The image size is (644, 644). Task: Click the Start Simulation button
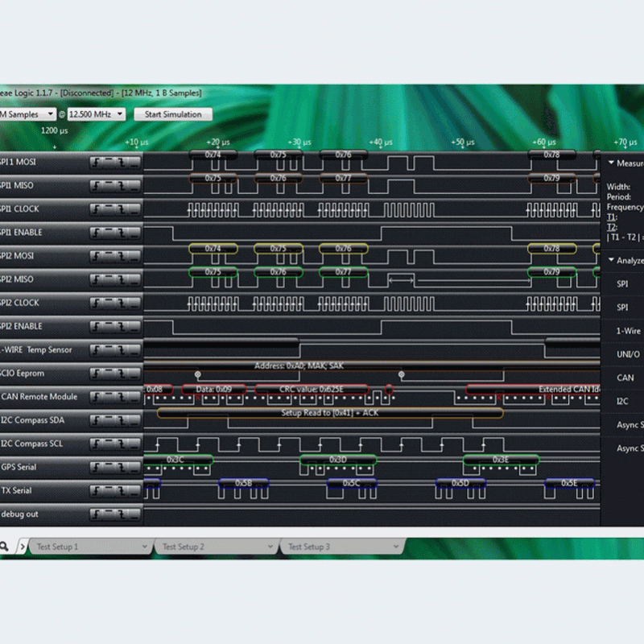coord(173,114)
